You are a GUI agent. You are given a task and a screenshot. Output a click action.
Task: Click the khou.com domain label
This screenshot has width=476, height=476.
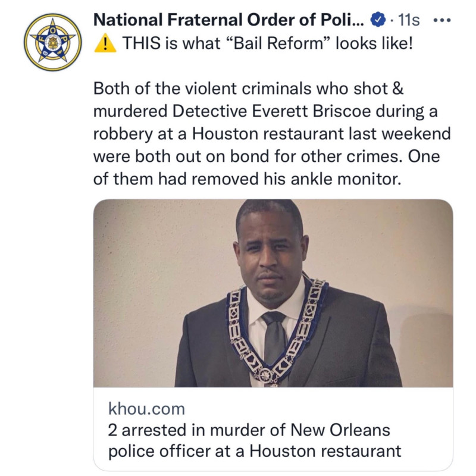146,409
